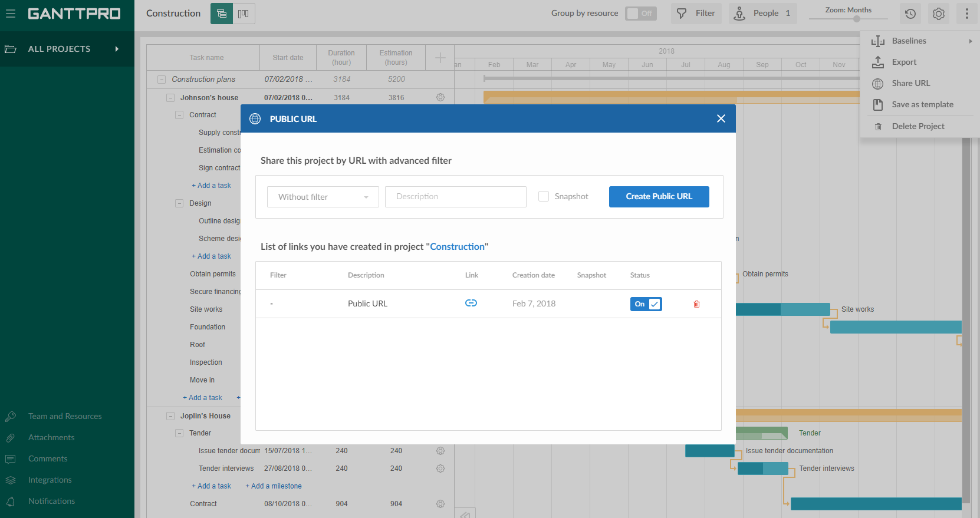Image resolution: width=980 pixels, height=518 pixels.
Task: Click the add column plus icon
Action: click(440, 58)
